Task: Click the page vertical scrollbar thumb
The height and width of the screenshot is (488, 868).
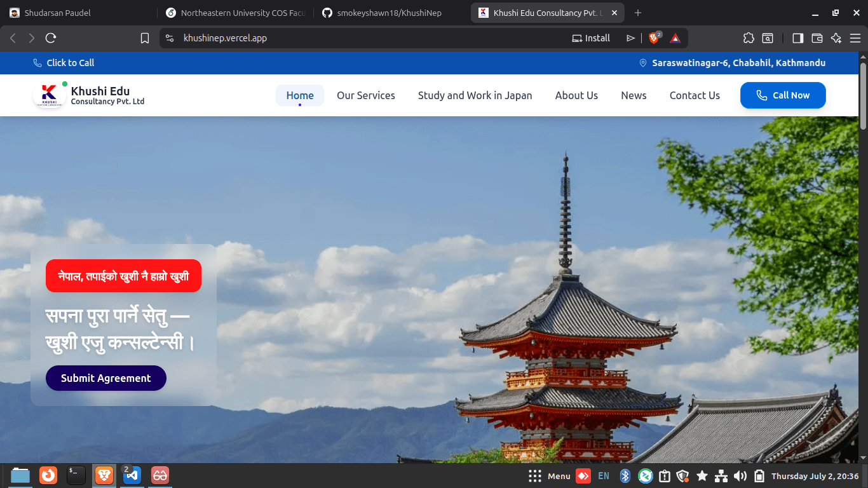Action: pos(863,95)
